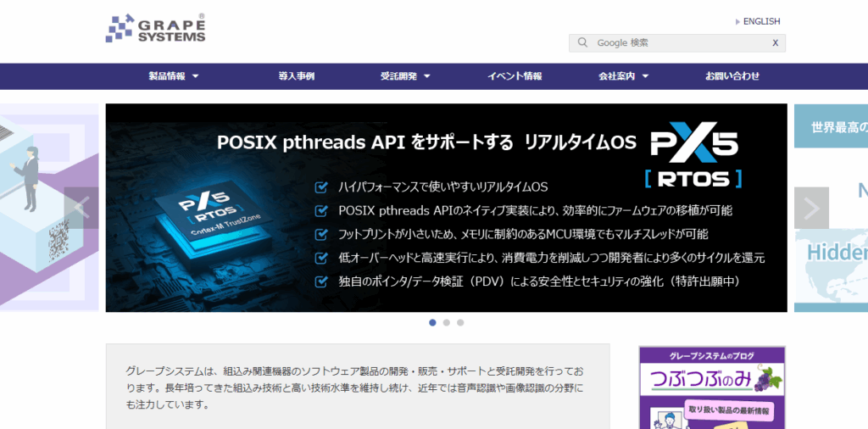The image size is (868, 429).
Task: Click the checkmark beside フットプリントが小さいため
Action: click(x=320, y=234)
